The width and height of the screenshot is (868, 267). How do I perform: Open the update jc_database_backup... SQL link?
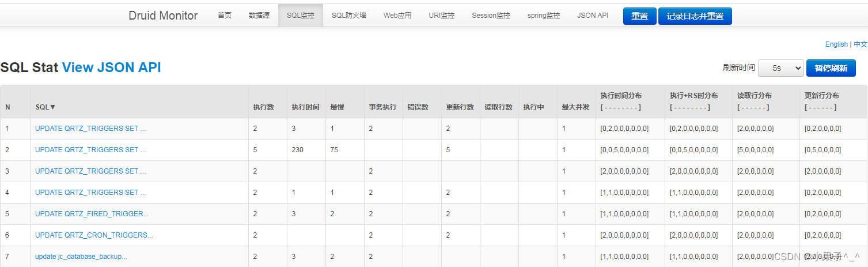[81, 257]
